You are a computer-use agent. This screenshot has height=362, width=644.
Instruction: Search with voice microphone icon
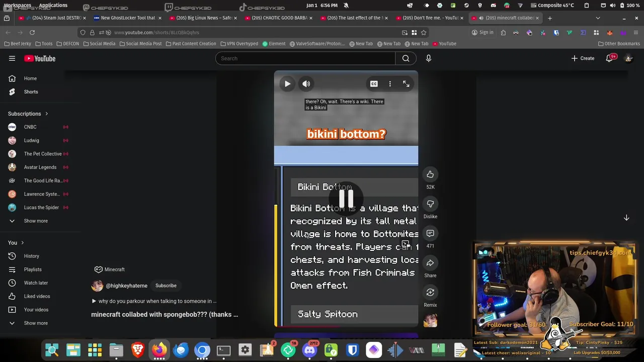tap(429, 58)
